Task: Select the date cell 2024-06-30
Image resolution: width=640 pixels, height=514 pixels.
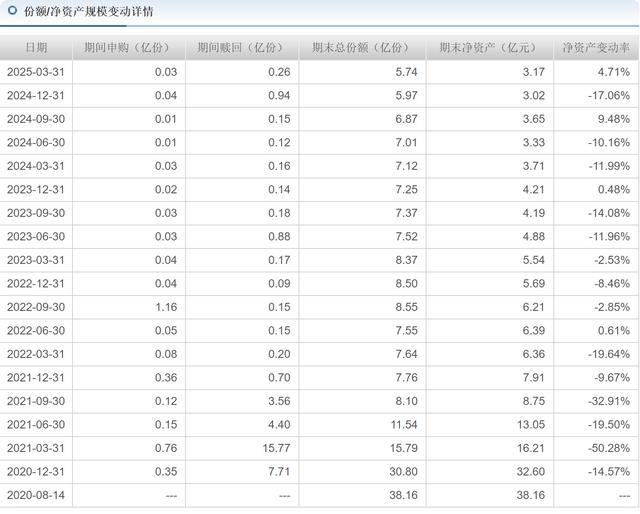Action: [36, 142]
